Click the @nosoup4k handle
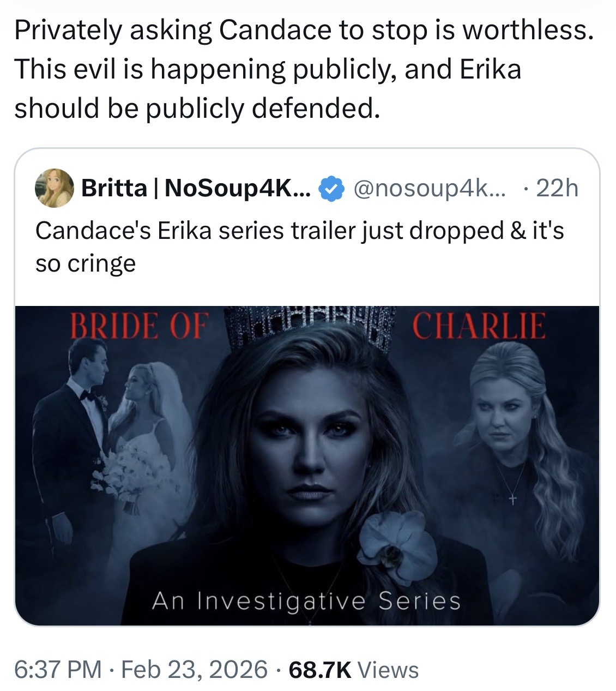 point(430,189)
